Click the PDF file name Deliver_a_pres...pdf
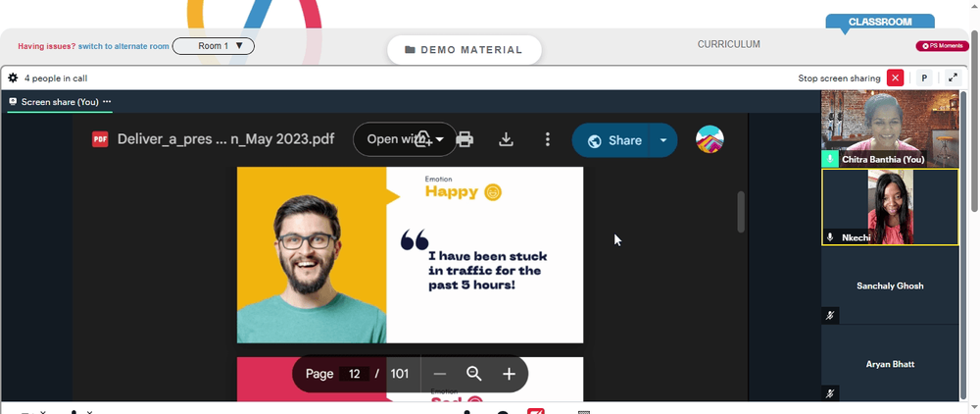This screenshot has height=414, width=980. coord(225,139)
